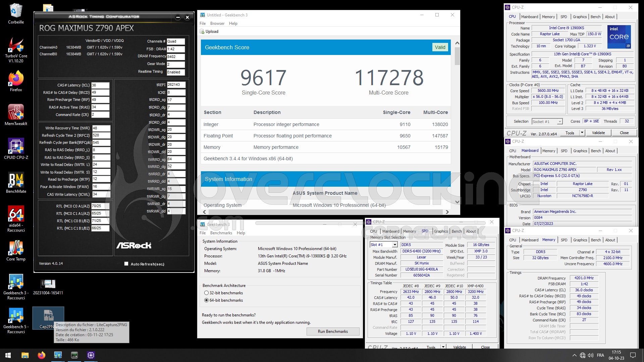
Task: Enable the Auto Refresh(sec) checkbox
Action: click(x=126, y=264)
